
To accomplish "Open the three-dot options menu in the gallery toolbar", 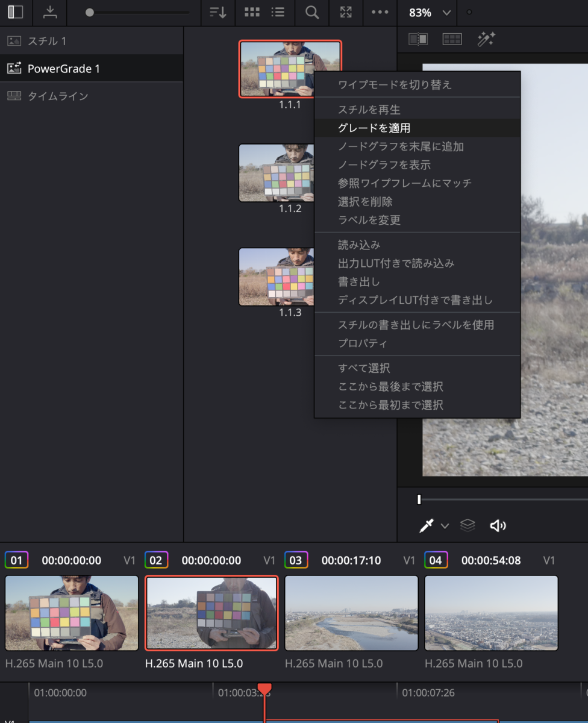I will coord(380,12).
